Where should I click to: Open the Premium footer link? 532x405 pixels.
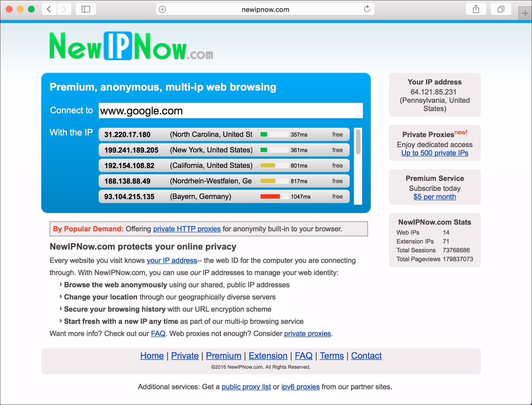(223, 356)
